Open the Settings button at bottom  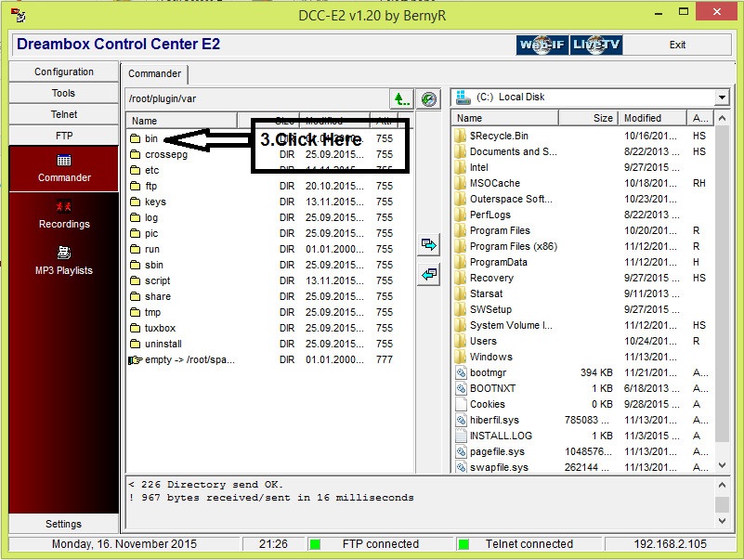[63, 524]
